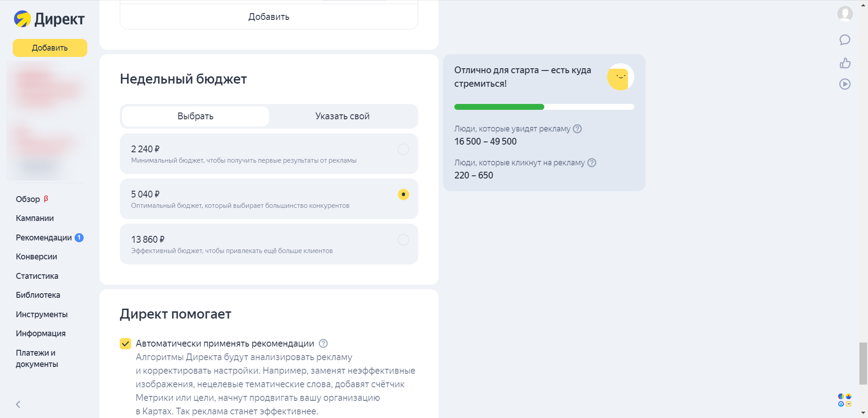Open Инструменты in the sidebar
Image resolution: width=868 pixels, height=418 pixels.
coord(42,315)
